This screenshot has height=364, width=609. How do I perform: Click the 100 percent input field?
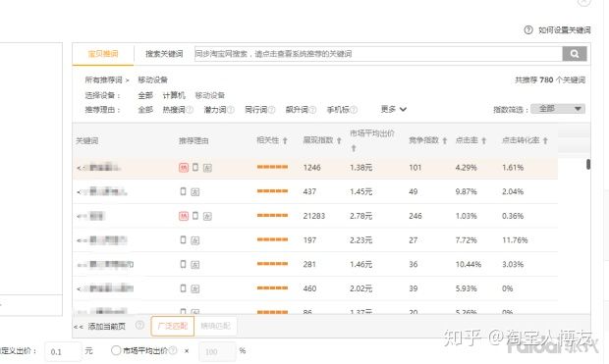pos(217,351)
